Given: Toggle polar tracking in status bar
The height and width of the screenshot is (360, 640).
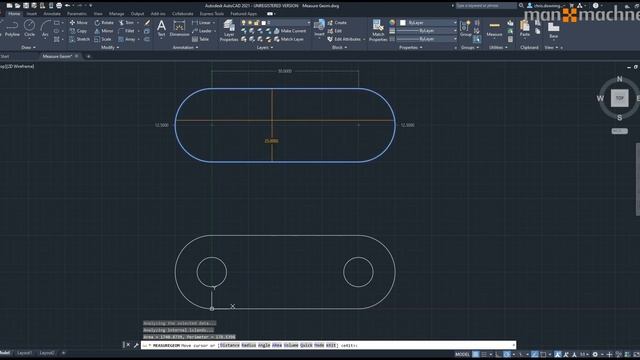Looking at the screenshot, I should coord(507,354).
